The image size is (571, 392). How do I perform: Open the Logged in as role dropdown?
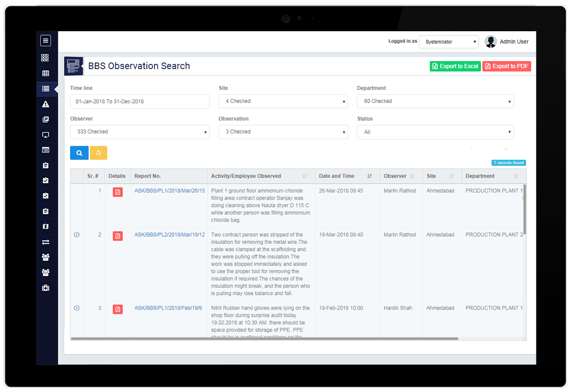tap(449, 42)
